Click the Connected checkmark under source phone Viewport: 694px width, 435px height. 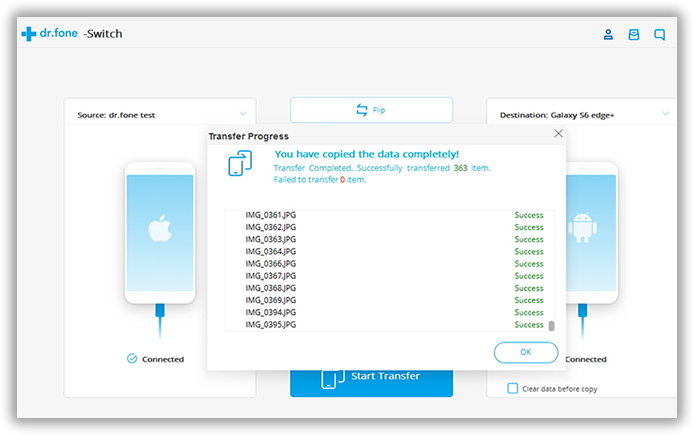tap(132, 359)
